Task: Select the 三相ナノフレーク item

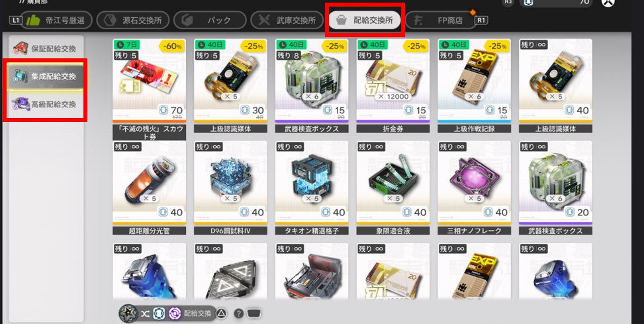Action: tap(475, 188)
